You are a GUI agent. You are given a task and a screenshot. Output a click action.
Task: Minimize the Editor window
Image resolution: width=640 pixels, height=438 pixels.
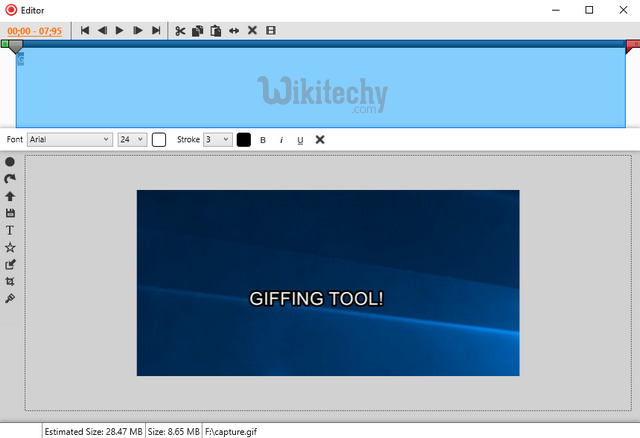[x=556, y=10]
